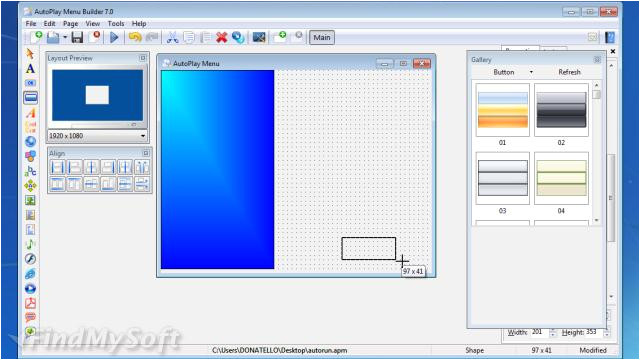Collapse the Gallery panel

(x=597, y=60)
